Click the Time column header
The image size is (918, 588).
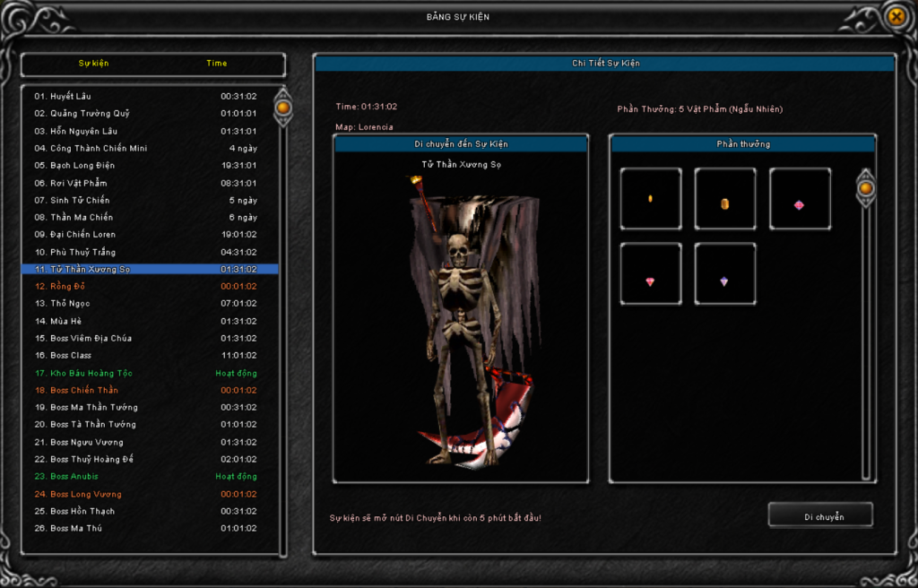click(x=216, y=64)
